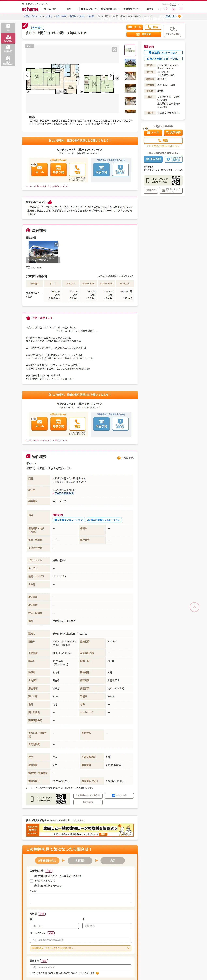
Task: Click the 情報の見方 help icon
Action: pyautogui.click(x=180, y=16)
